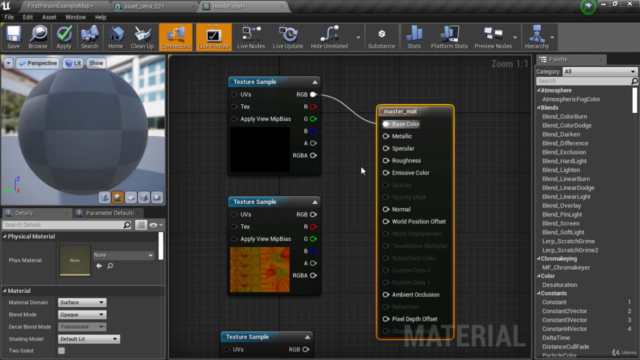Browse to Phys Material with magnifier icon

tap(110, 266)
